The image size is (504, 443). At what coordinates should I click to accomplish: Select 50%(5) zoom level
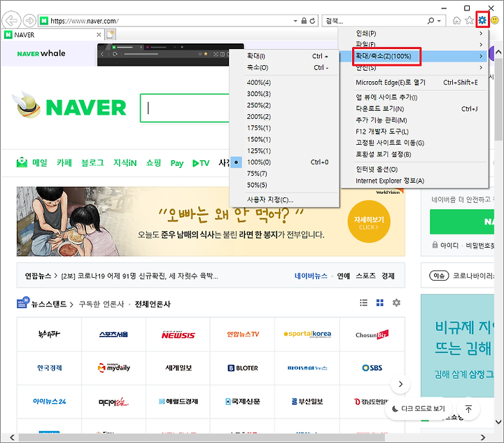click(x=284, y=185)
